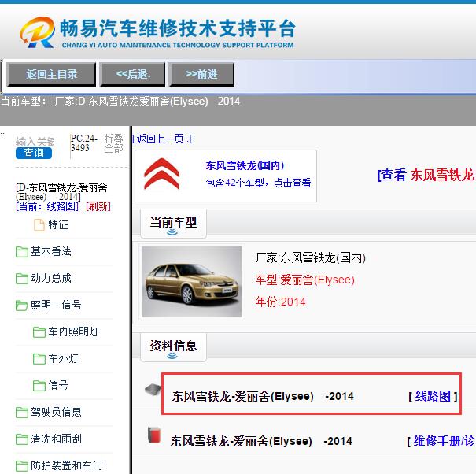476x474 pixels.
Task: Click the 年份:2014 text
Action: coord(281,302)
